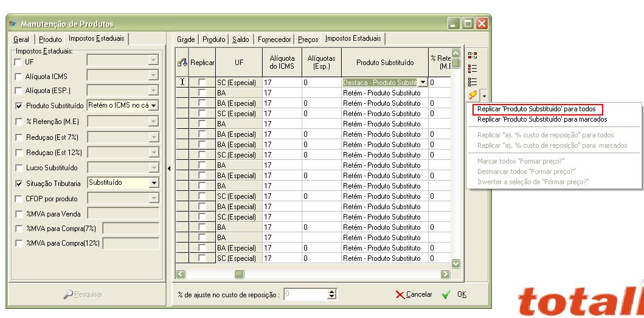644x318 pixels.
Task: Open the Alíquota (ESP.) filter dropdown
Action: tap(153, 90)
